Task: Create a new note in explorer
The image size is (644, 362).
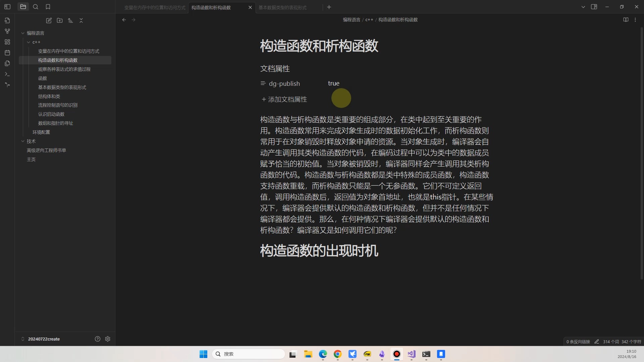Action: tap(49, 20)
